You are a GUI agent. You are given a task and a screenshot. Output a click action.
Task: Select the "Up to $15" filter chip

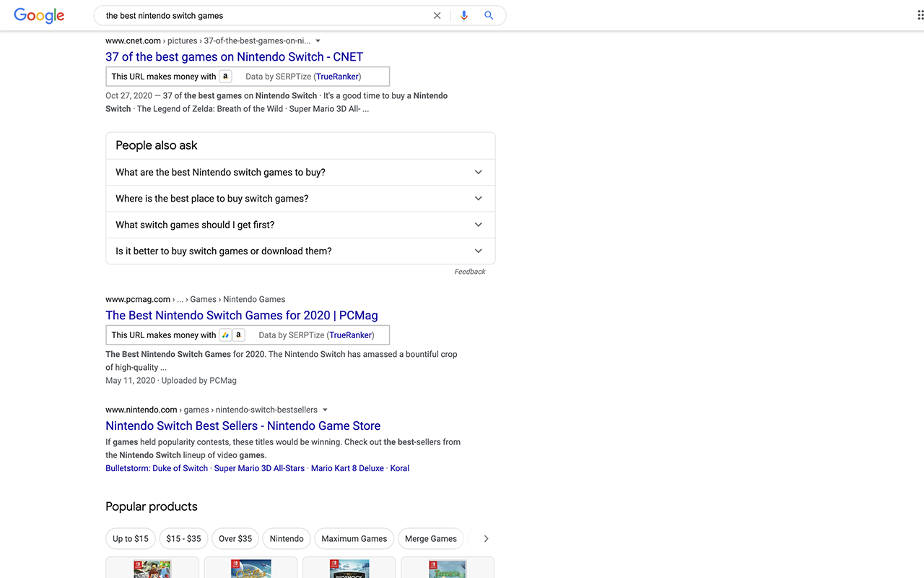[131, 538]
